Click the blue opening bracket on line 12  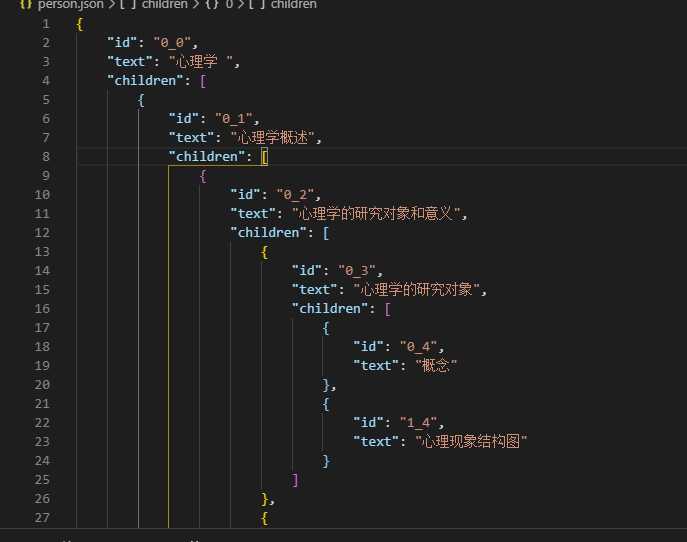click(x=326, y=233)
